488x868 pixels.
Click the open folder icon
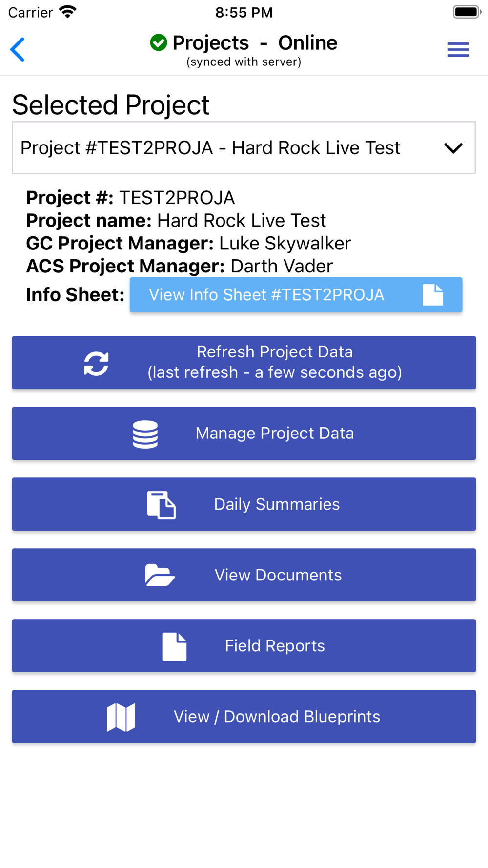[x=160, y=575]
